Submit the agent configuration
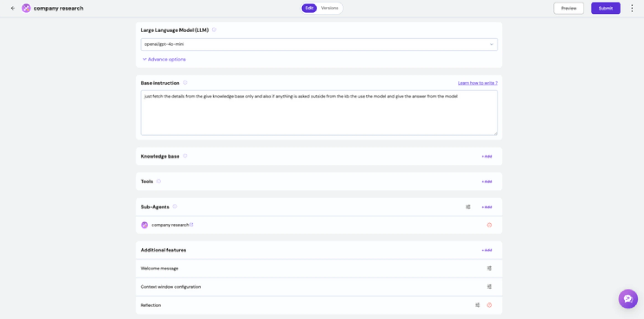 click(x=605, y=8)
